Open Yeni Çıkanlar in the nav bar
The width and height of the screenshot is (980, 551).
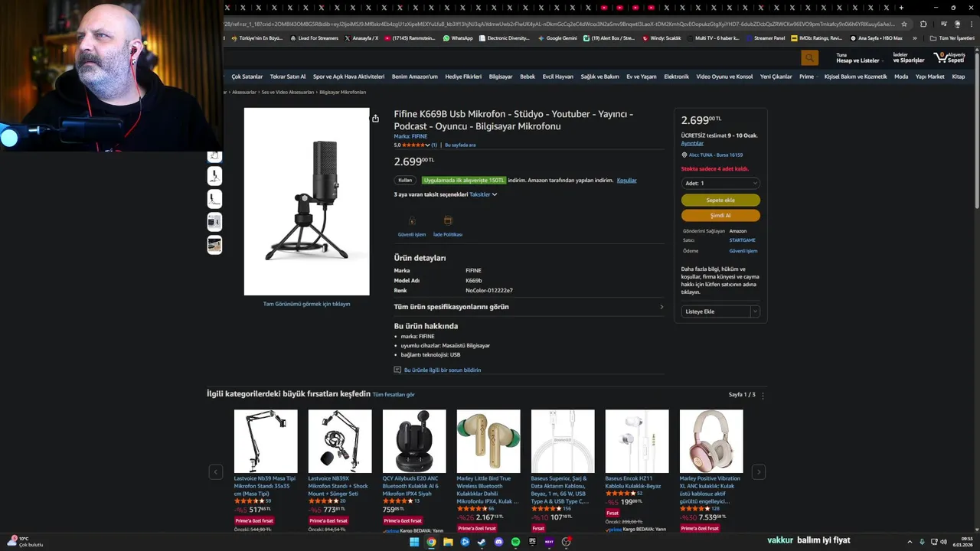(x=776, y=77)
